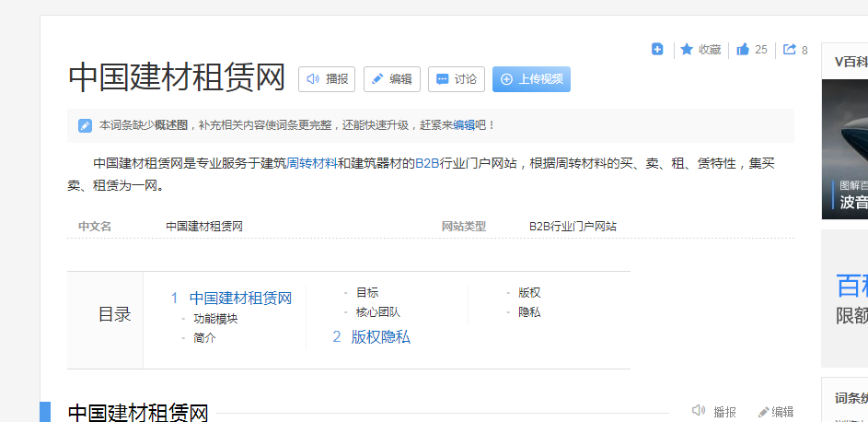The width and height of the screenshot is (868, 422).
Task: Click the plus circle icon in 上传视频
Action: (x=506, y=79)
